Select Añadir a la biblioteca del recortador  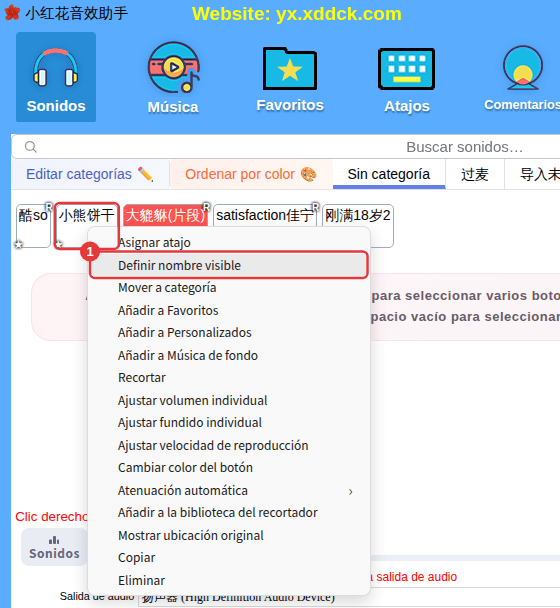pos(229,513)
